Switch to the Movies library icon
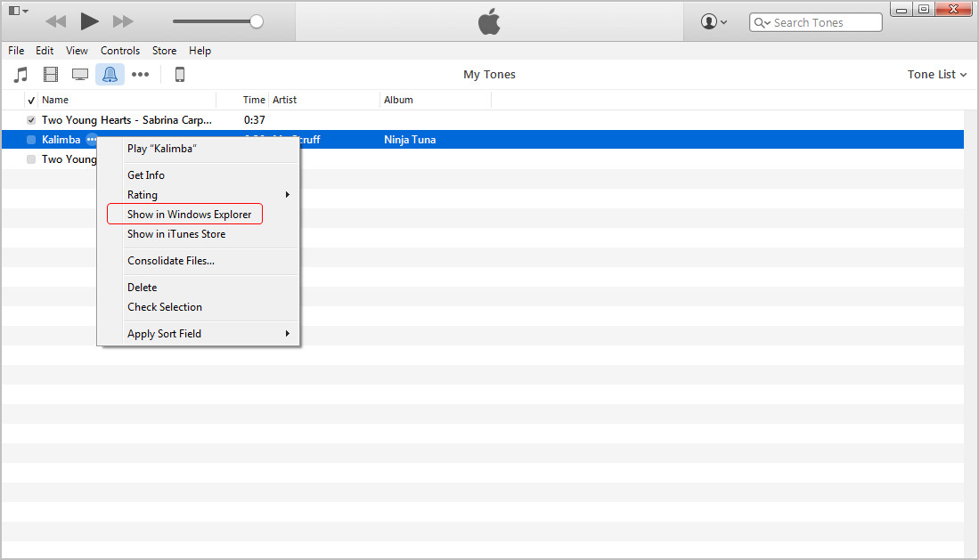 click(51, 75)
